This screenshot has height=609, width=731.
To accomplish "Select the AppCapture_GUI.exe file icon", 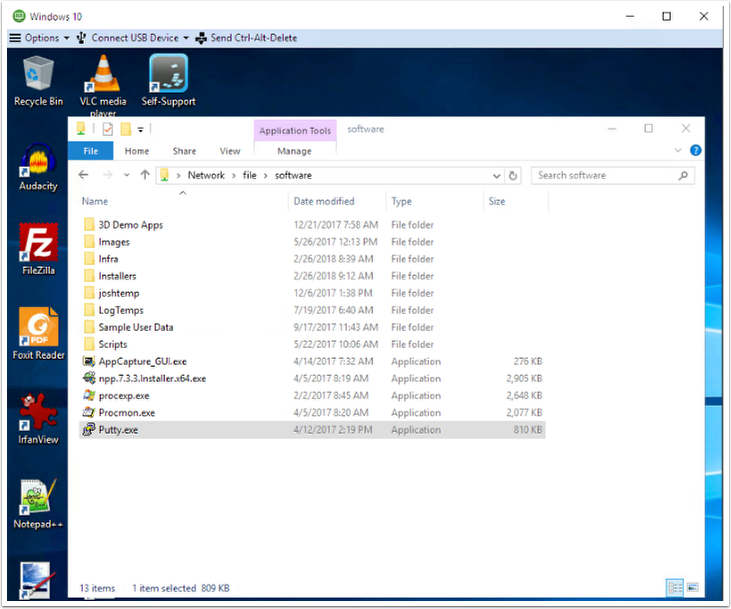I will [89, 361].
